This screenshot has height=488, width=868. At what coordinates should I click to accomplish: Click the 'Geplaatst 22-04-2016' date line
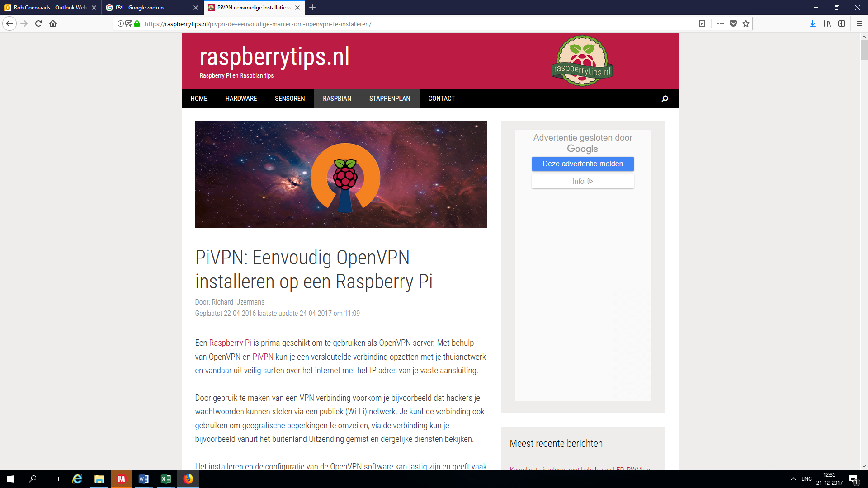click(278, 314)
